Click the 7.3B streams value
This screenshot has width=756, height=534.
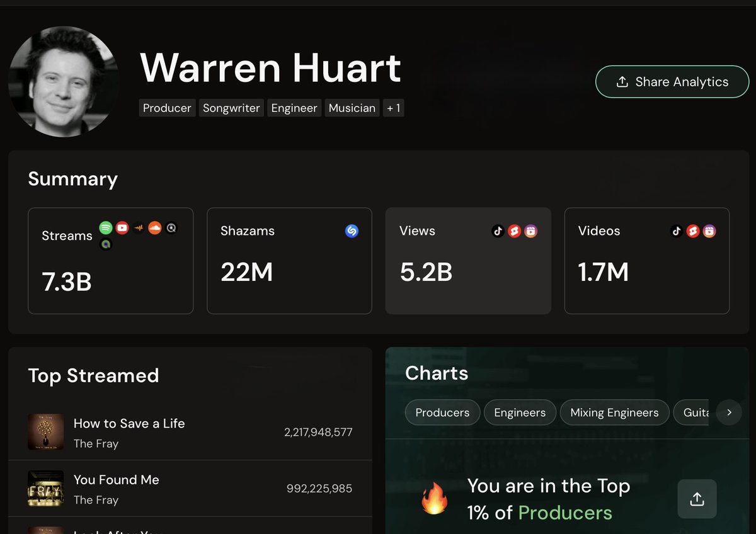click(67, 282)
